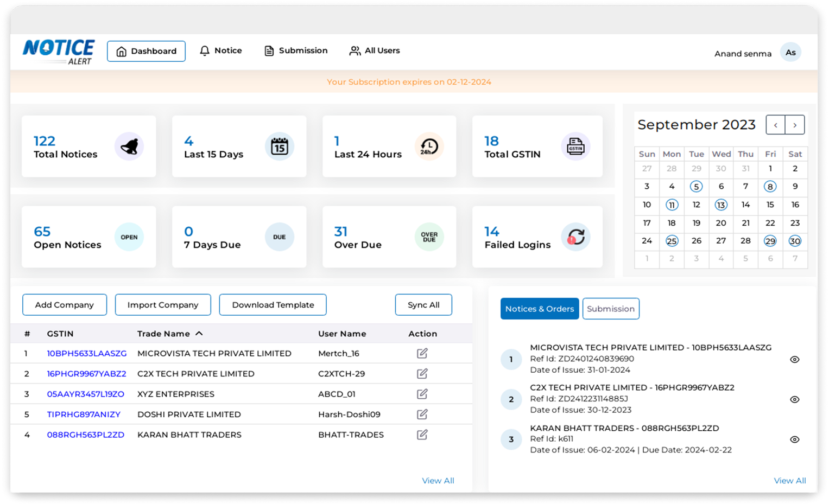Click the Add Company button

65,305
